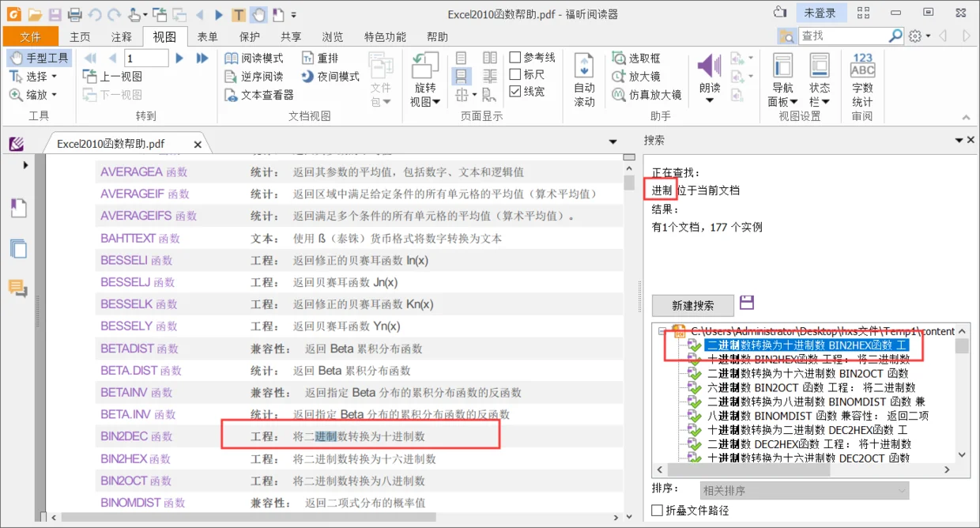Go to next page arrow in ribbon
The height and width of the screenshot is (528, 980).
coord(179,58)
